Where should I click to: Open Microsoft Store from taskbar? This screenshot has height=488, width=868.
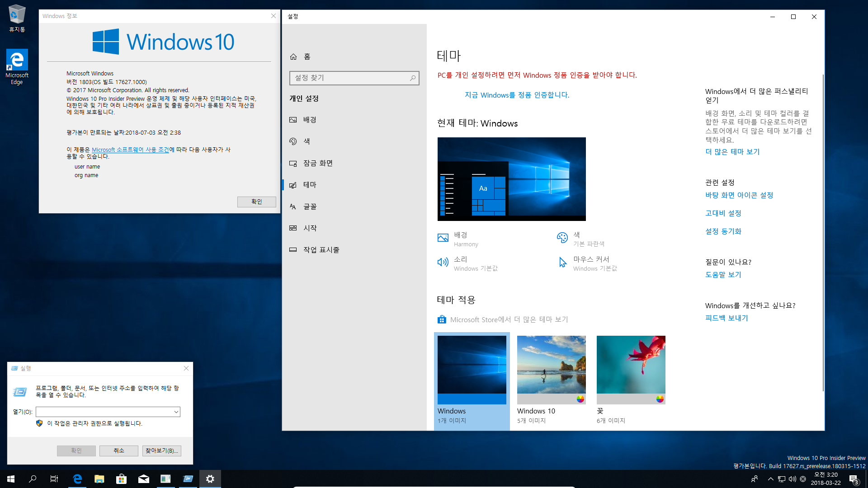(x=121, y=479)
